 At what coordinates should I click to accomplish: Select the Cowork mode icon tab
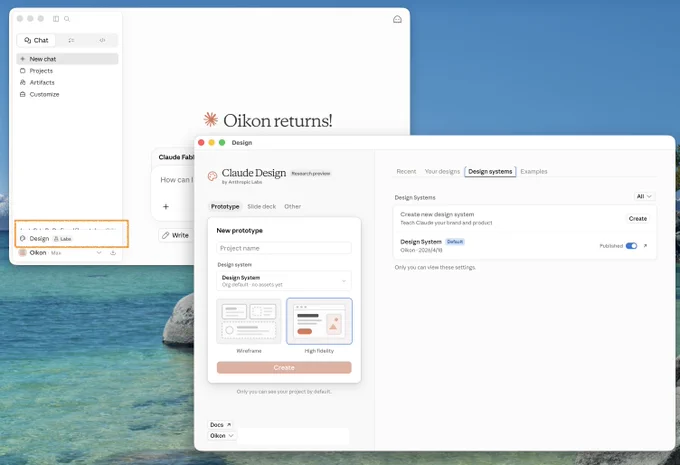tap(71, 40)
